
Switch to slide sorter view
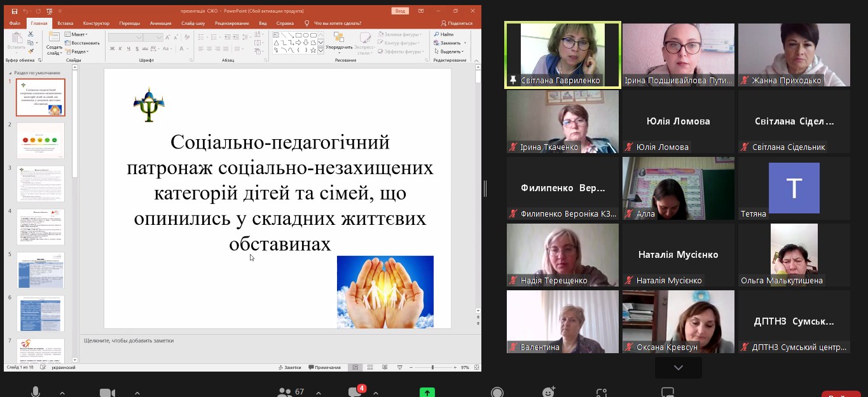pos(369,367)
